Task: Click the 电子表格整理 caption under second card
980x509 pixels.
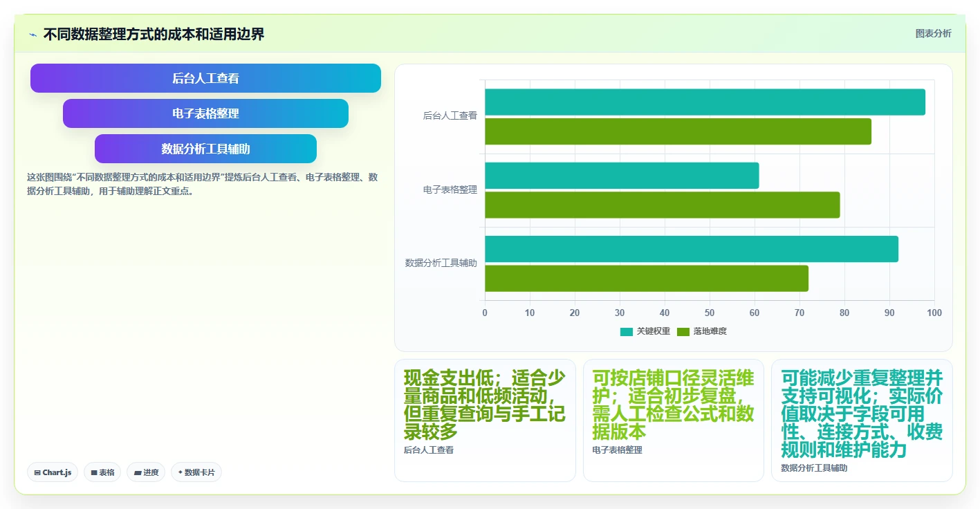Action: (618, 450)
